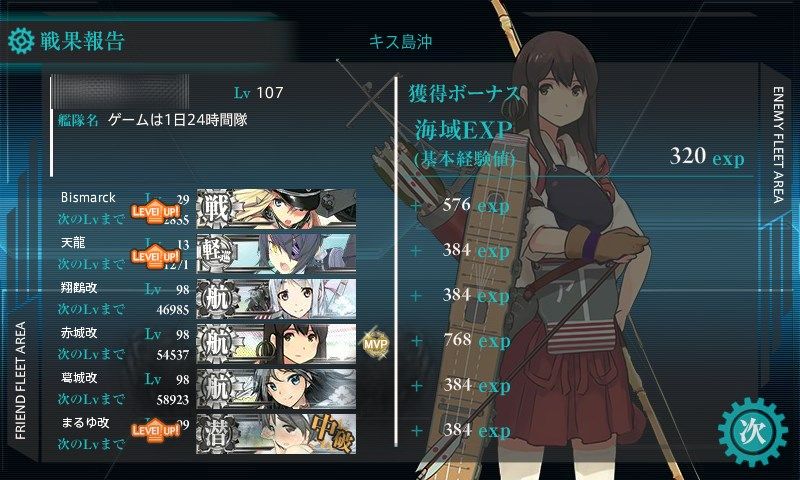Click the 軽巡 ship type icon
This screenshot has width=800, height=480.
217,254
